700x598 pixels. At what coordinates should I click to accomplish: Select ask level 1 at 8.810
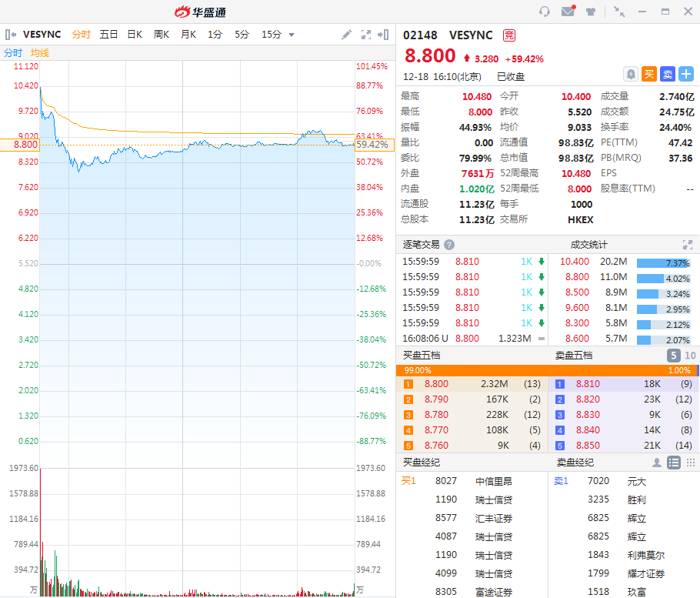[x=624, y=384]
